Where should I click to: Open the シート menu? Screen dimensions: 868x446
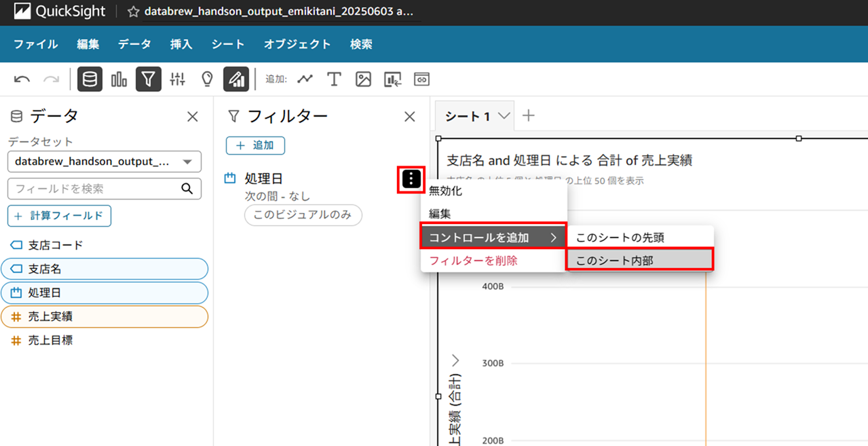227,44
